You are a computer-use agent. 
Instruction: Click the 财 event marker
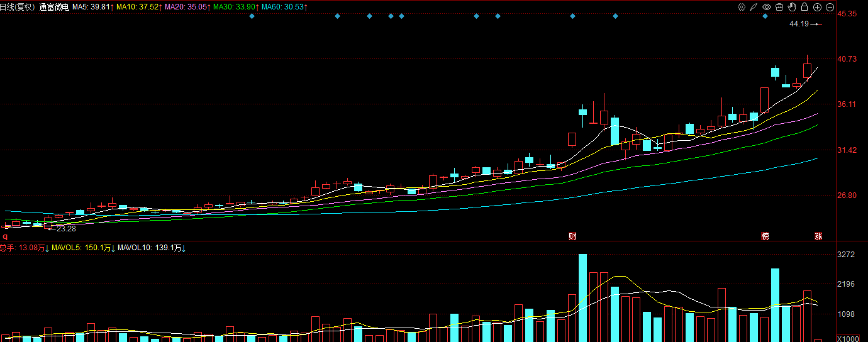click(572, 236)
